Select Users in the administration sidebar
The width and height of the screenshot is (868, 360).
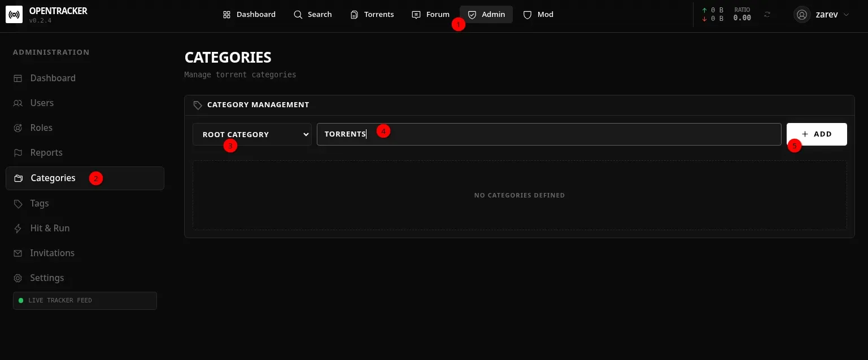42,103
